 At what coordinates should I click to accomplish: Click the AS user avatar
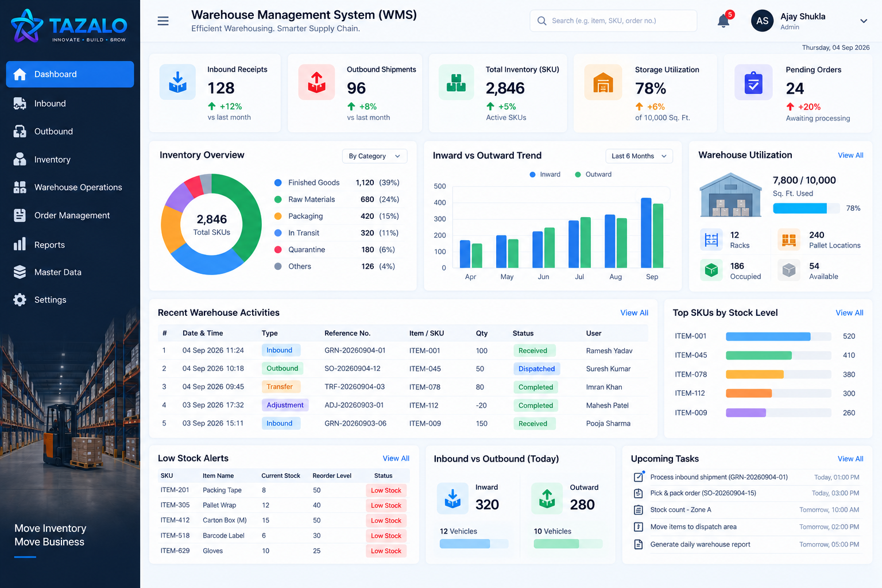pos(762,21)
